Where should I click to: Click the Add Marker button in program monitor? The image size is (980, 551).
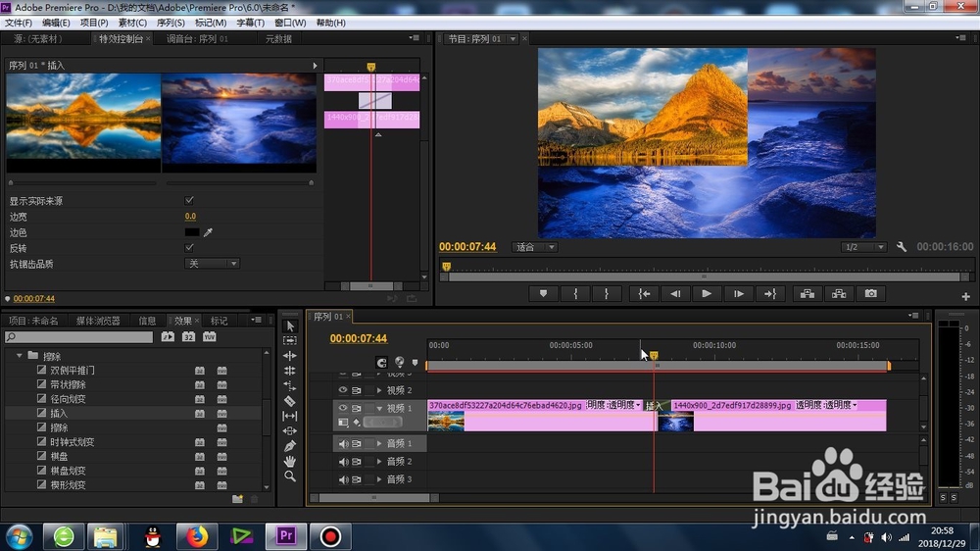click(543, 294)
